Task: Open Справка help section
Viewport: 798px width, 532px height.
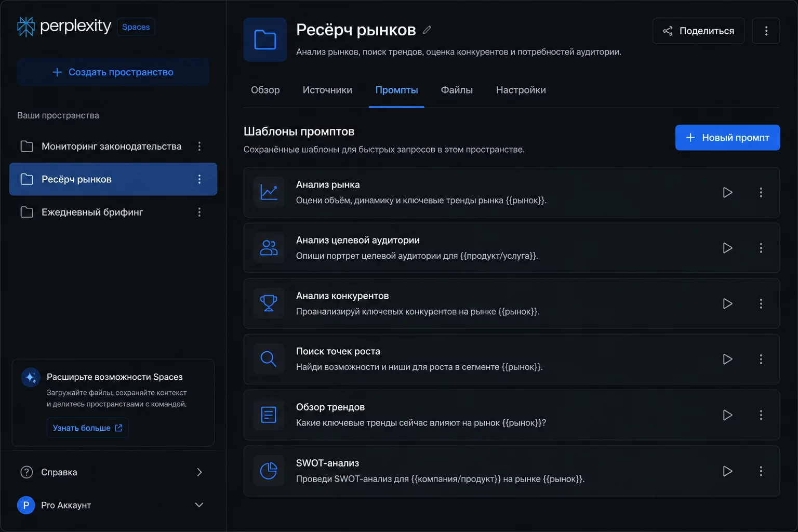Action: pos(113,472)
